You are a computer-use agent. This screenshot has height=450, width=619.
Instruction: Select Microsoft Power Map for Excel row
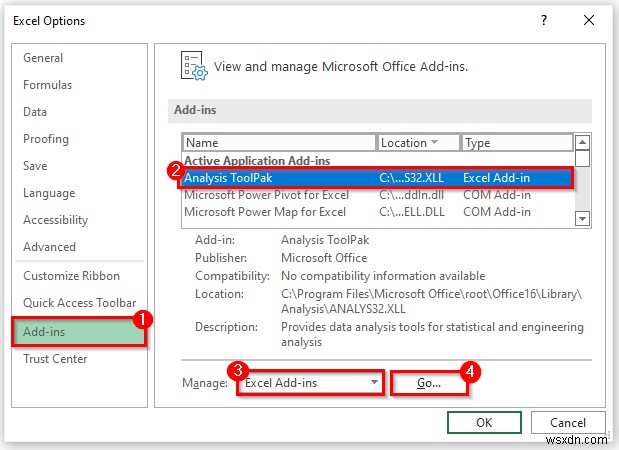377,212
